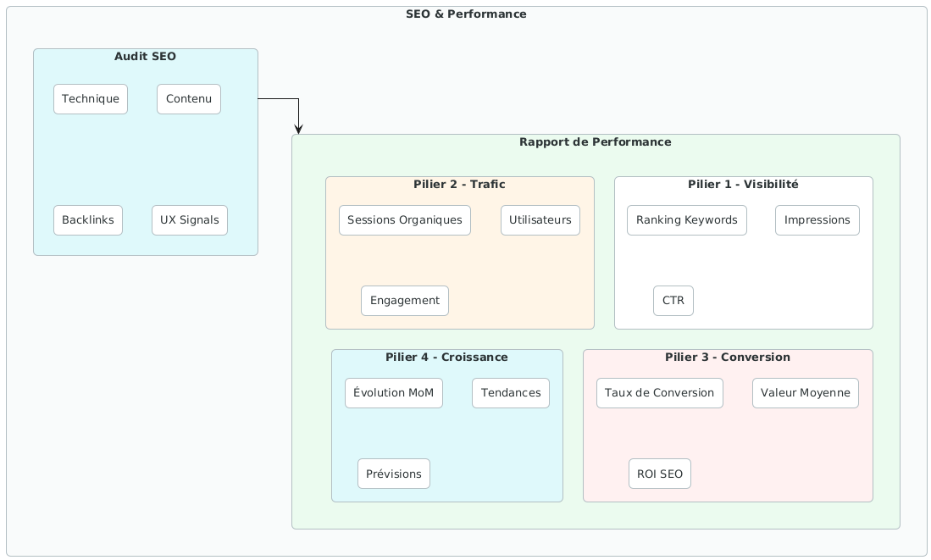Click the Backlinks node
The image size is (931, 560).
[88, 220]
